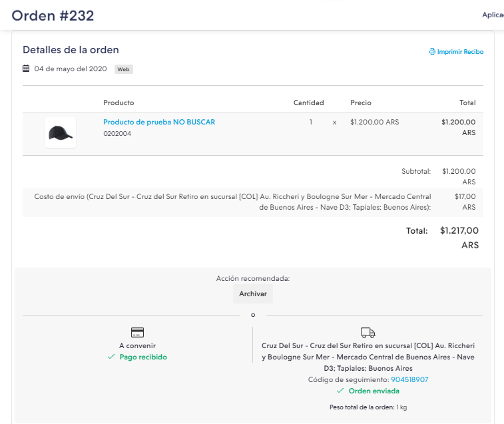Click the calendar icon next to order date
Image resolution: width=504 pixels, height=424 pixels.
pyautogui.click(x=26, y=69)
